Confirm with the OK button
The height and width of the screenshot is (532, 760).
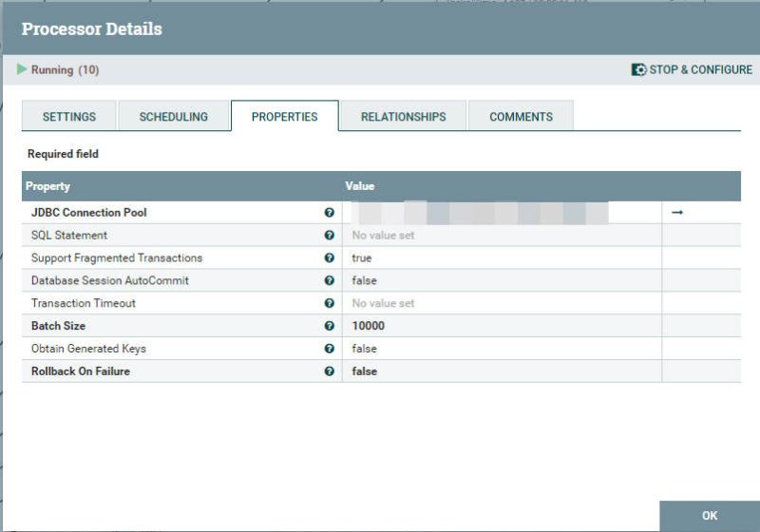point(710,516)
